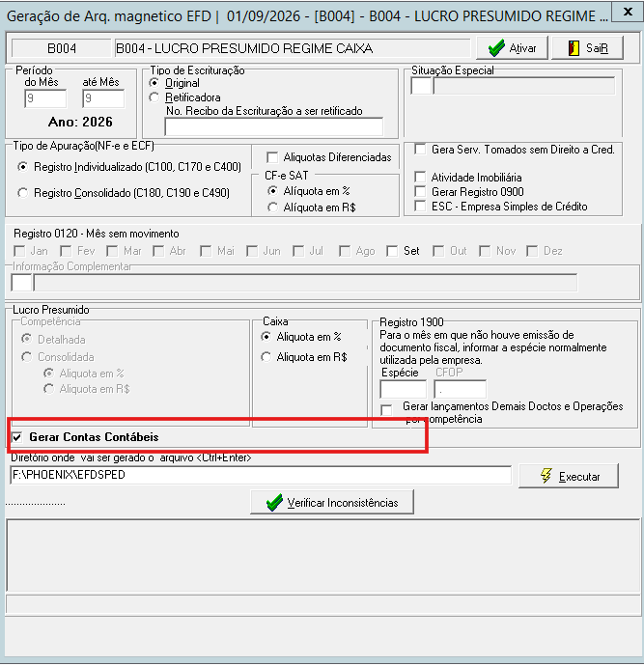
Task: Click the Espécie input field
Action: (403, 389)
